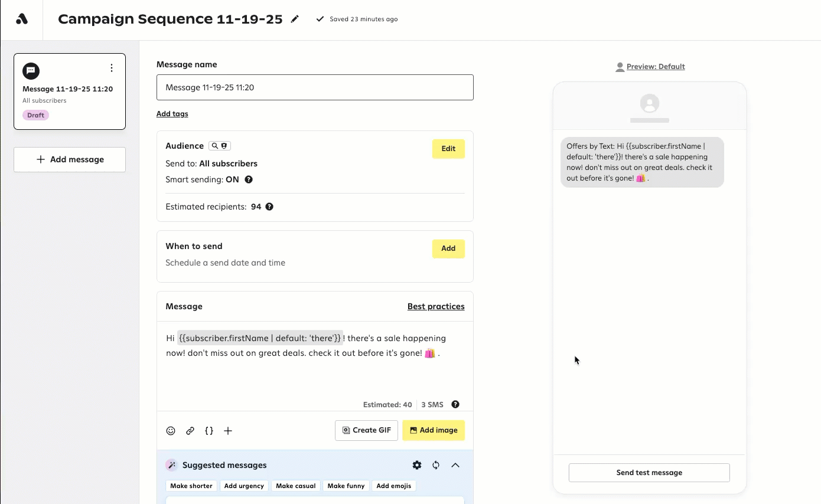Select the Add urgency suggestion chip
The image size is (821, 504).
[244, 486]
